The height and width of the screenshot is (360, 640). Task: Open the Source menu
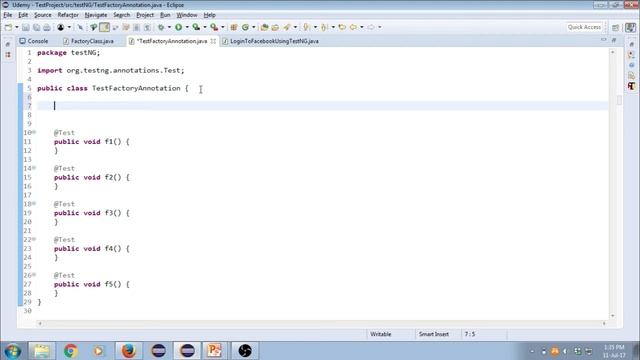coord(42,15)
